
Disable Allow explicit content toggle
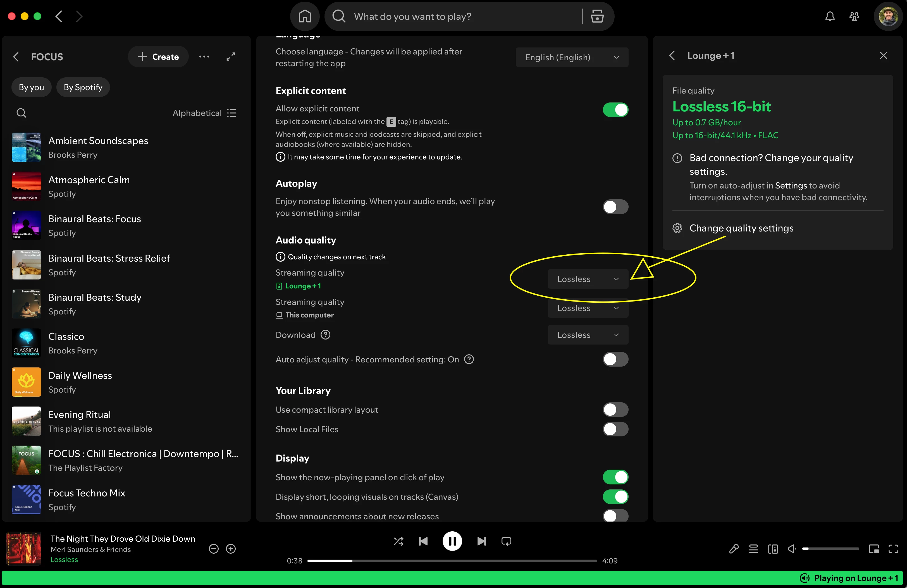coord(615,110)
